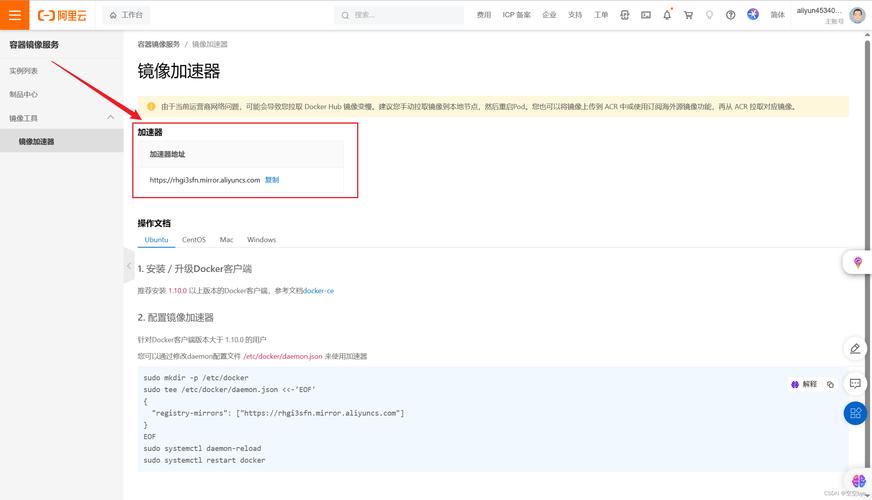Open the docker-ce documentation link

pos(319,291)
